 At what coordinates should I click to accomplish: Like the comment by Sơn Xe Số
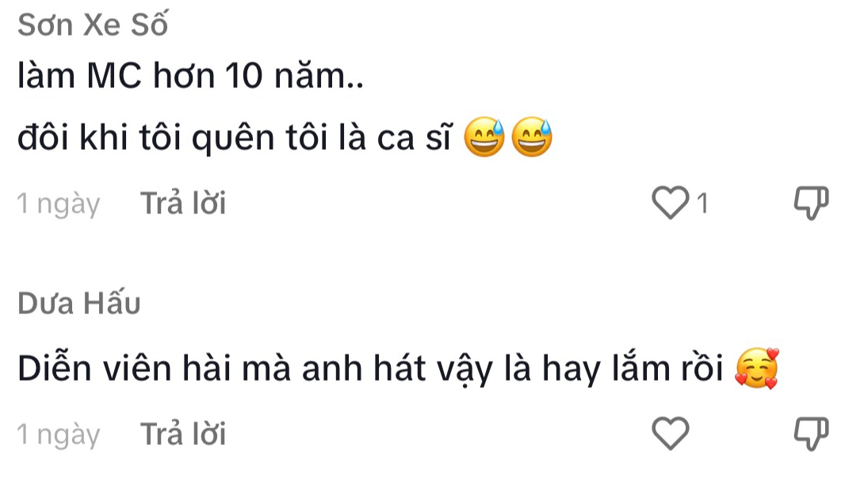click(671, 204)
